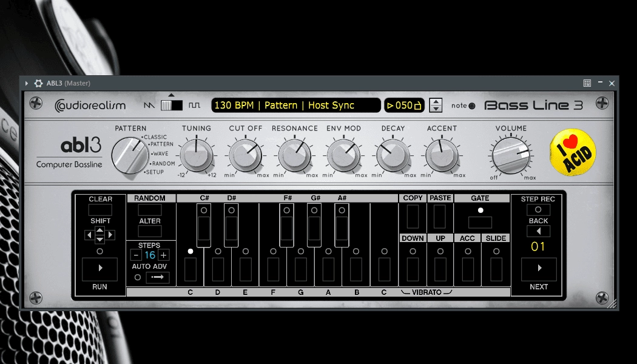The height and width of the screenshot is (364, 637).
Task: Click the VOLUME knob
Action: click(511, 155)
